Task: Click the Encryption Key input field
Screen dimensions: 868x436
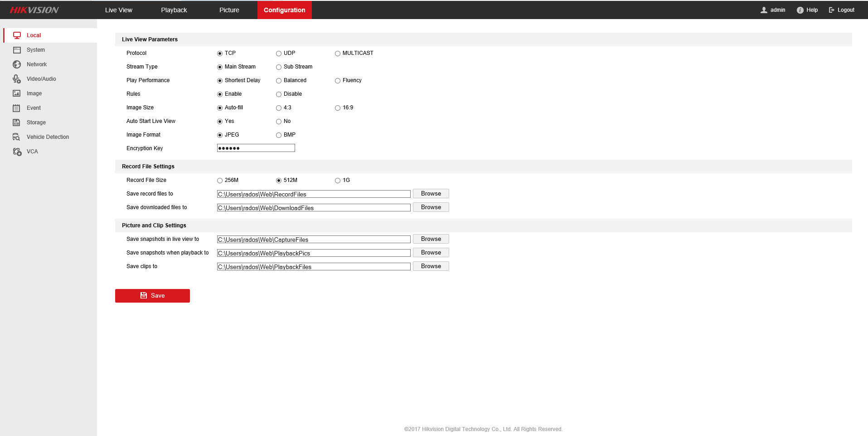Action: [256, 148]
